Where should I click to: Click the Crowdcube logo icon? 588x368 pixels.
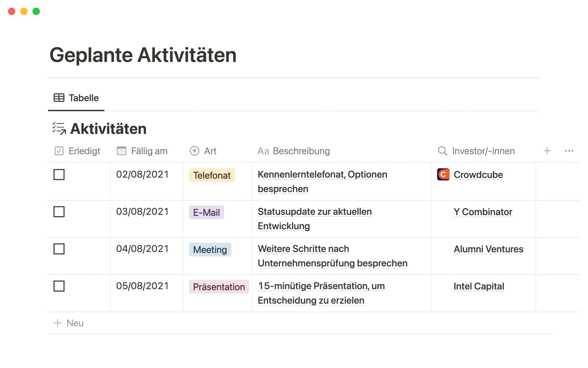[x=443, y=174]
